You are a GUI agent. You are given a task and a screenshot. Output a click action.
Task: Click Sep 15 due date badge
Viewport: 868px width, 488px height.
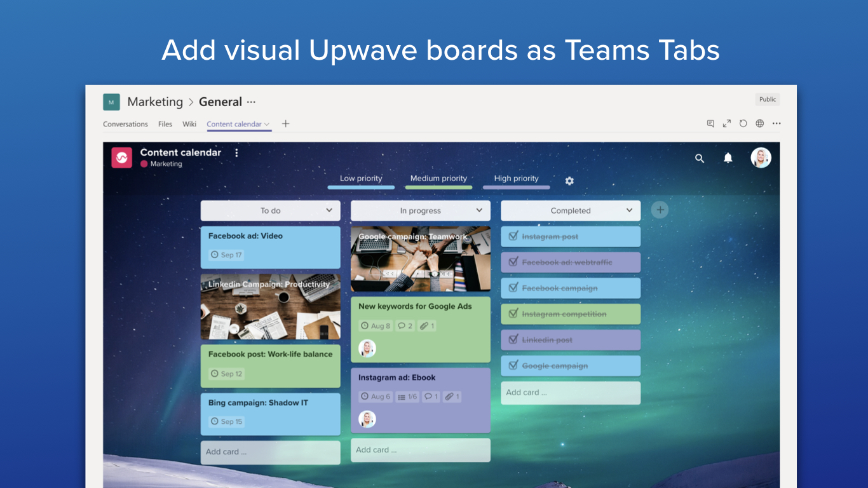226,421
